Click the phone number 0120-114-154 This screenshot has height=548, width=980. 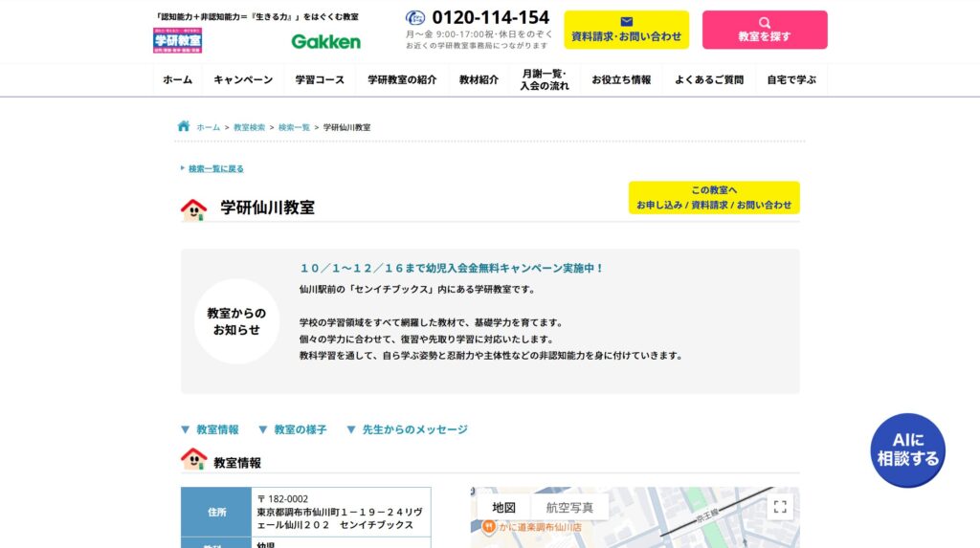pyautogui.click(x=491, y=17)
